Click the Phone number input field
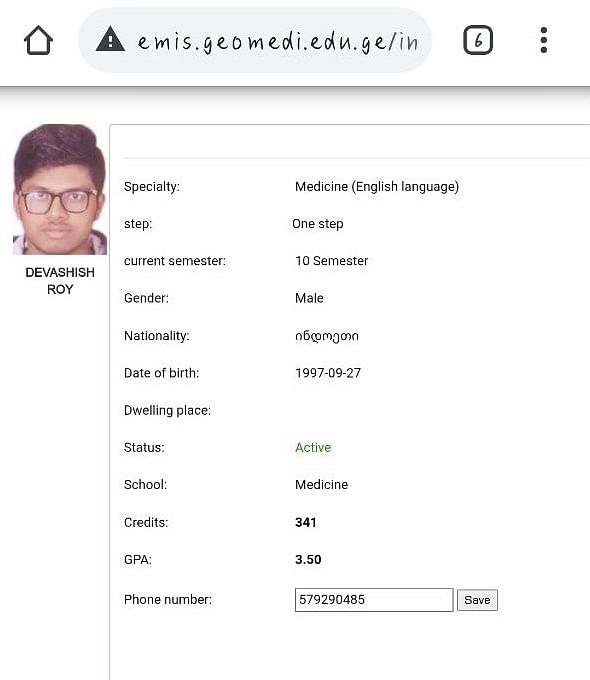This screenshot has width=590, height=680. point(374,600)
